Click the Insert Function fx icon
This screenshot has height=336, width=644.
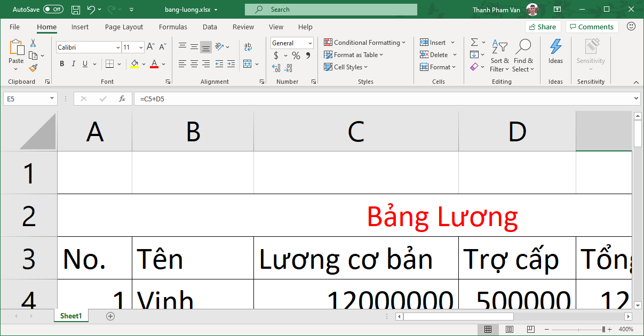click(122, 99)
